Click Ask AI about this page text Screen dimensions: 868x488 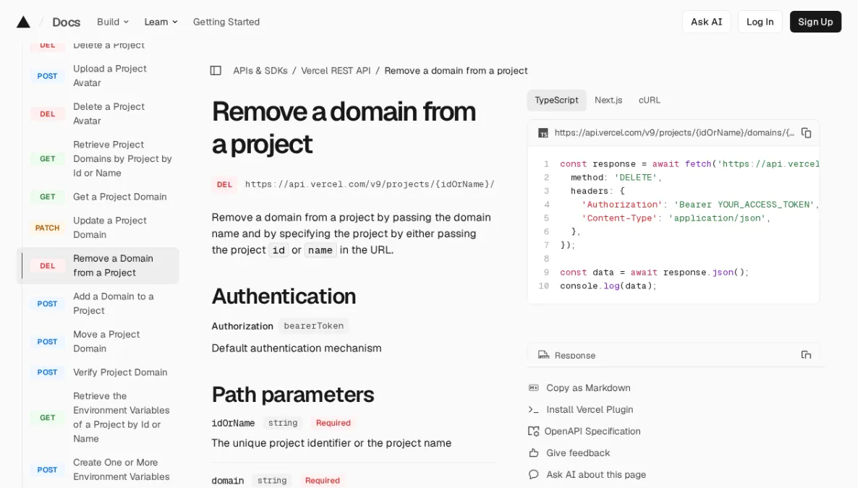click(596, 475)
